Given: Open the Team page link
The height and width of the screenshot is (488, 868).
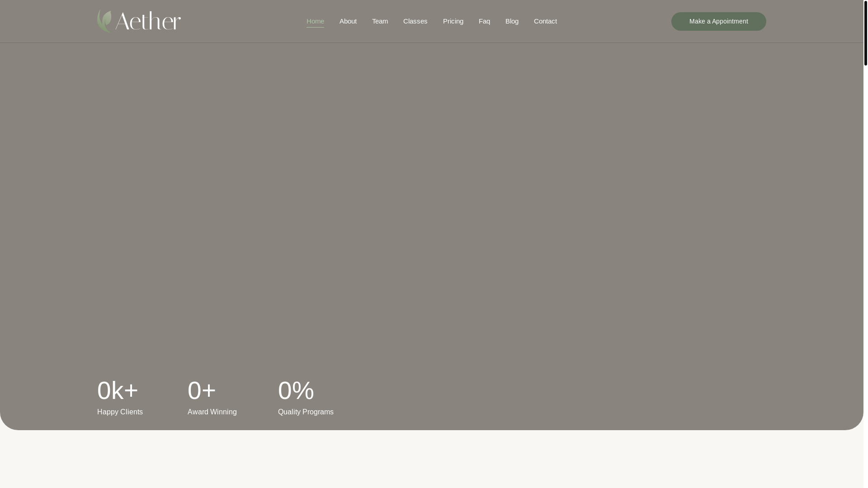Looking at the screenshot, I should click(380, 21).
